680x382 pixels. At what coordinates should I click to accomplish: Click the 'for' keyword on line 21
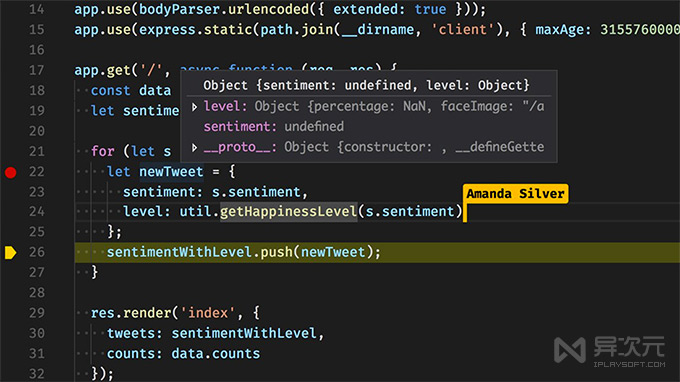coord(103,151)
